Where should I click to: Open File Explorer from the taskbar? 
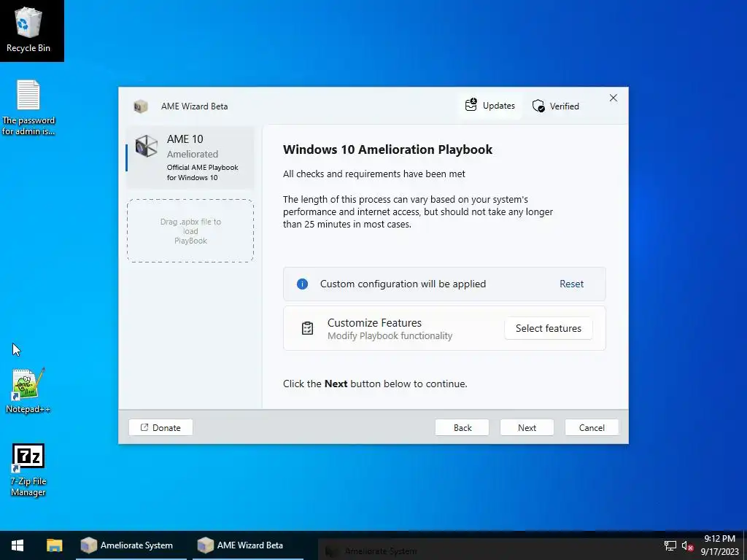point(54,545)
